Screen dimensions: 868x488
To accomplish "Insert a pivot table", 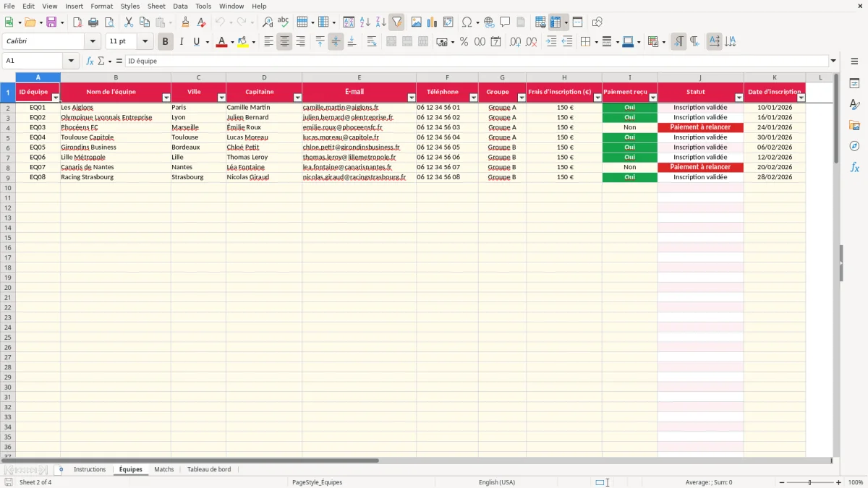I will 448,22.
